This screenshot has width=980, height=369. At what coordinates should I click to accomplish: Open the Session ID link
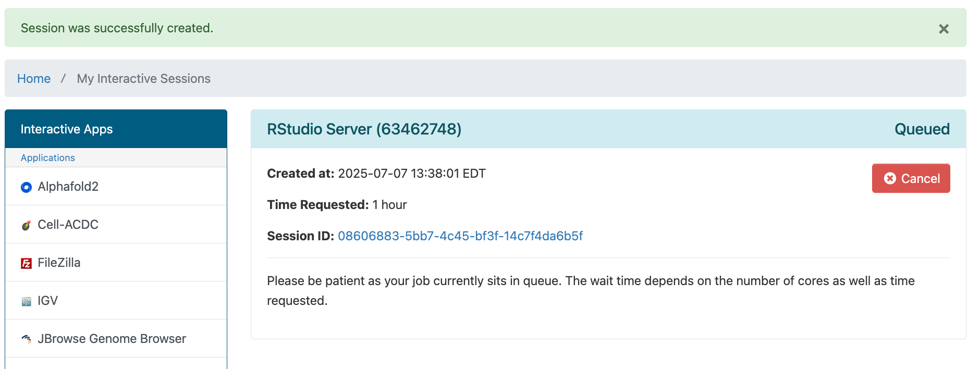pyautogui.click(x=460, y=236)
